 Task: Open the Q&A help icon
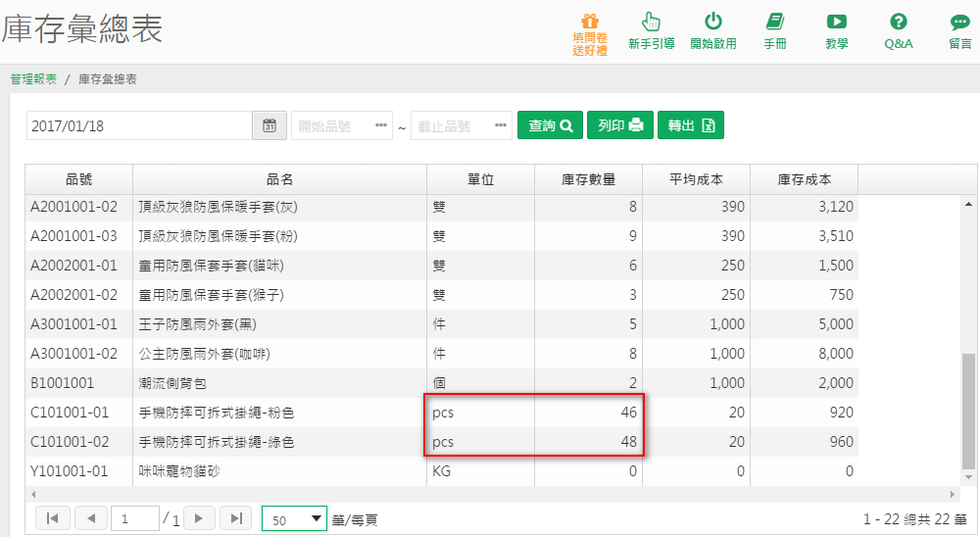tap(898, 31)
